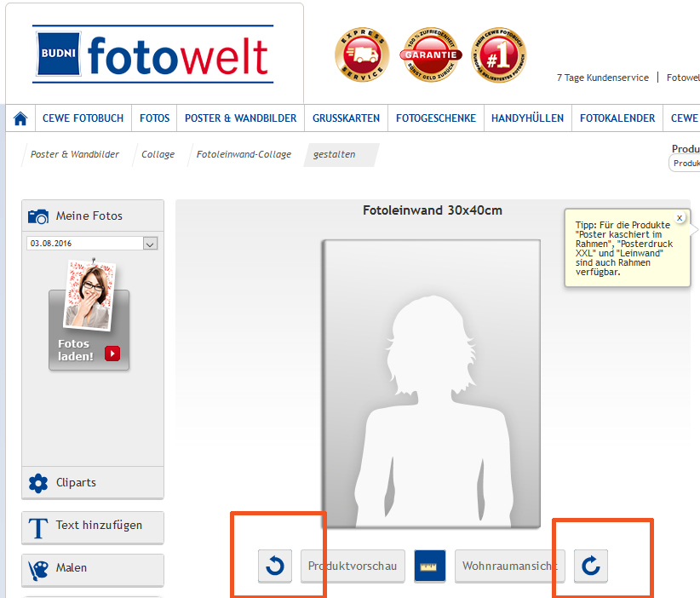
Task: Click the Meine Fotos header
Action: pos(93,216)
